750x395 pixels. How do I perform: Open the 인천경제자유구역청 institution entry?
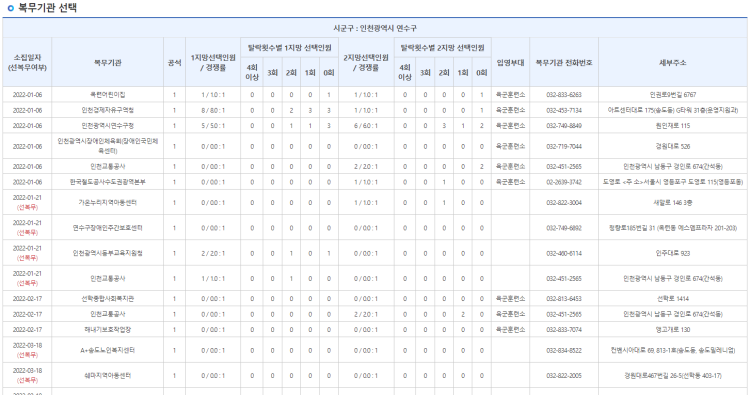point(108,110)
